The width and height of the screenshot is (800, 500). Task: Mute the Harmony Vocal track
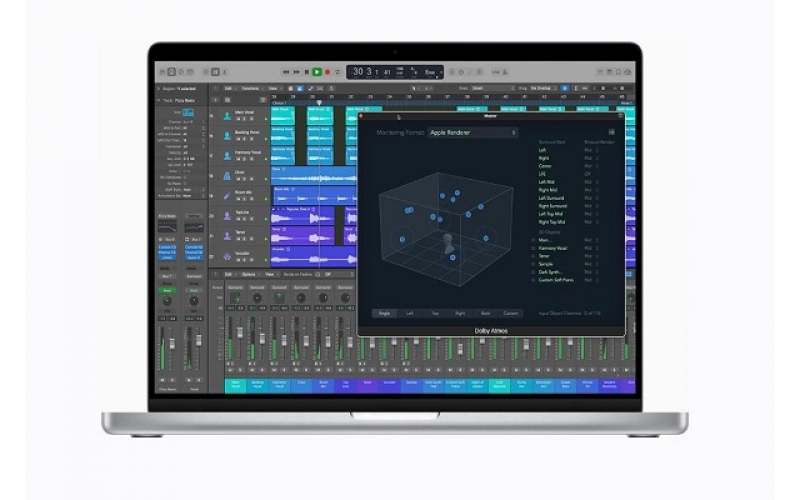(x=238, y=159)
